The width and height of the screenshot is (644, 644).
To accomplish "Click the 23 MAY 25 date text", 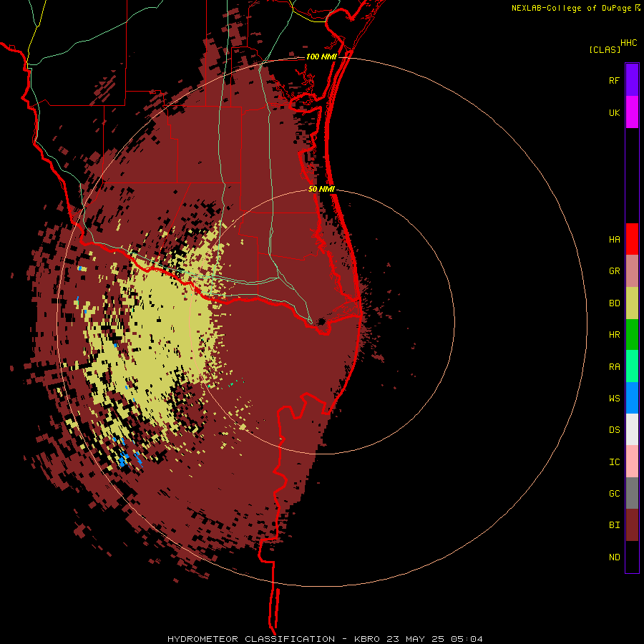I will click(x=415, y=639).
